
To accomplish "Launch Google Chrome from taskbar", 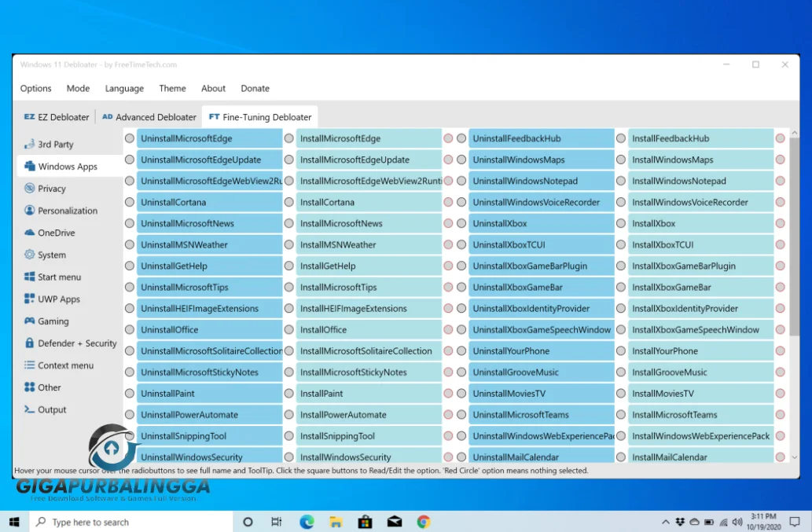I will tap(424, 522).
